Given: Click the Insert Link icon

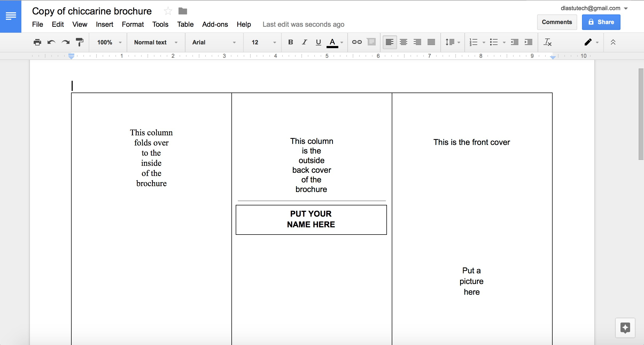Looking at the screenshot, I should [x=356, y=43].
